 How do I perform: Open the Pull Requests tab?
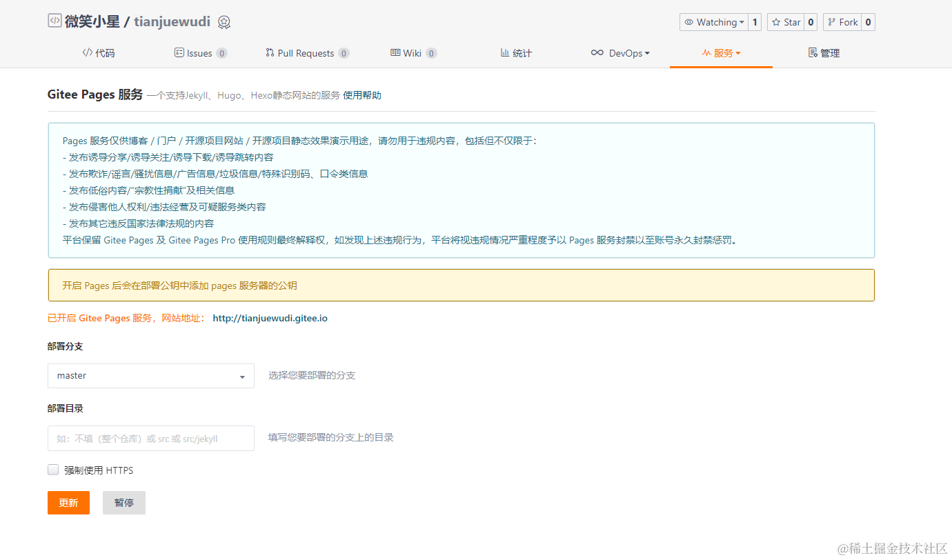(x=307, y=53)
